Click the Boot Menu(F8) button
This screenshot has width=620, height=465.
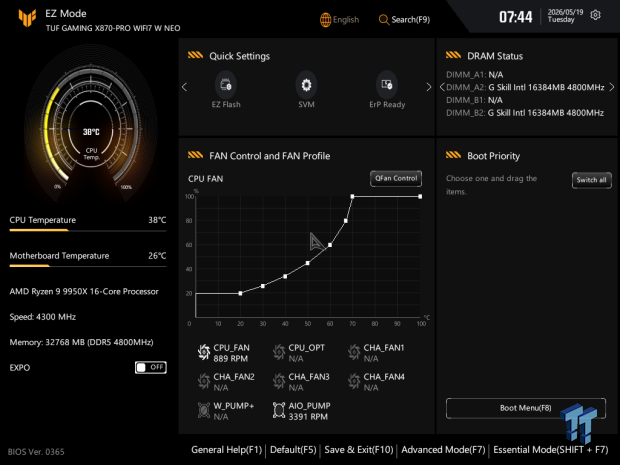click(525, 408)
